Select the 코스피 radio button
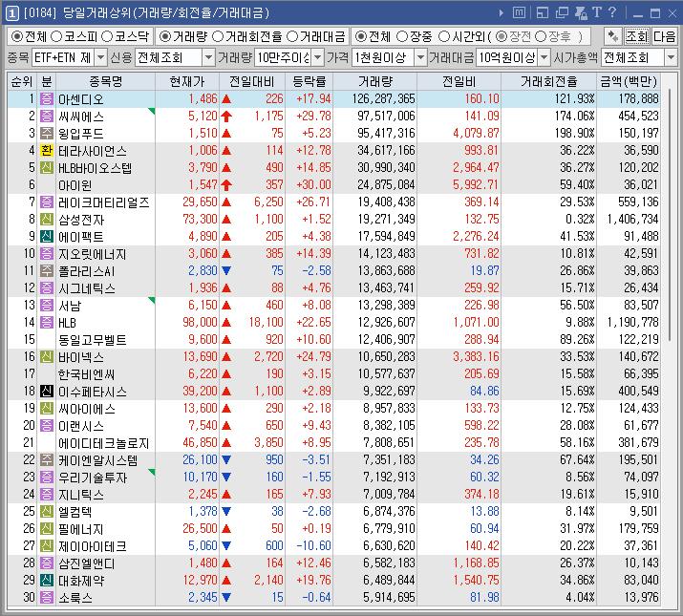Image resolution: width=683 pixels, height=616 pixels. (x=56, y=36)
